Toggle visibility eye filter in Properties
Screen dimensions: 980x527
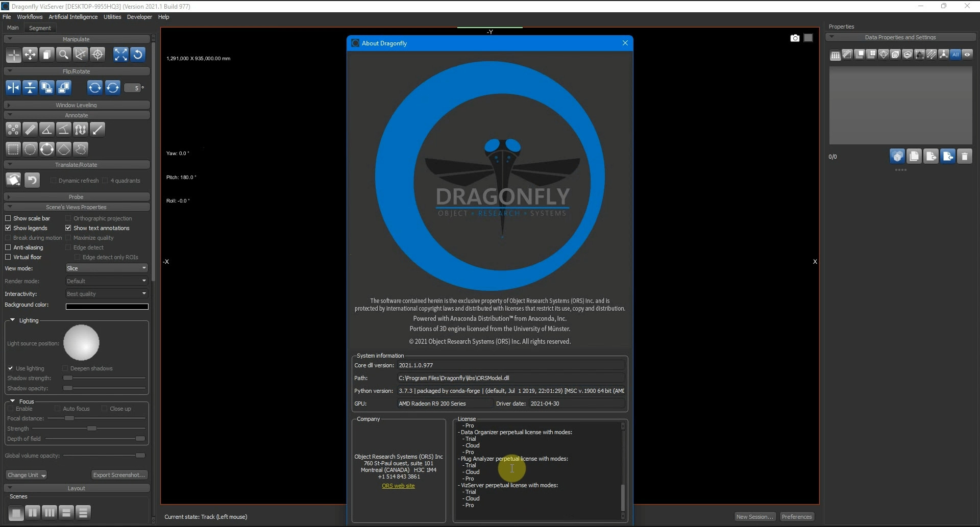point(967,55)
